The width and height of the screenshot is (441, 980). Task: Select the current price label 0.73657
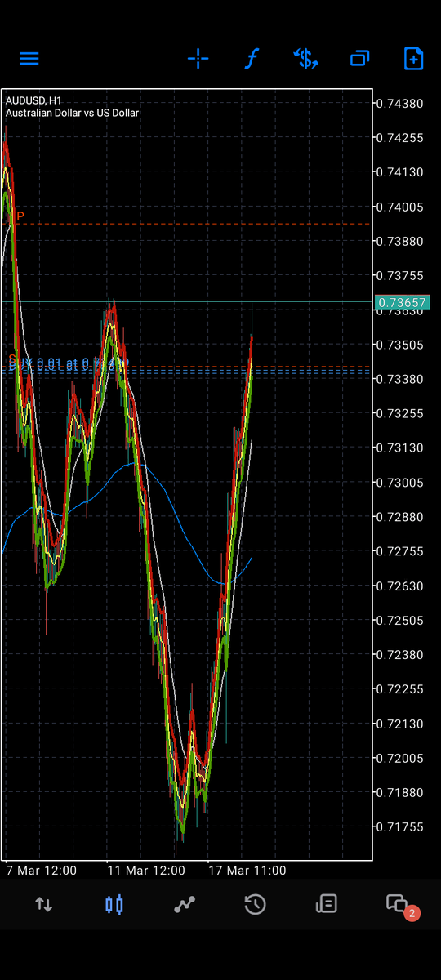401,303
